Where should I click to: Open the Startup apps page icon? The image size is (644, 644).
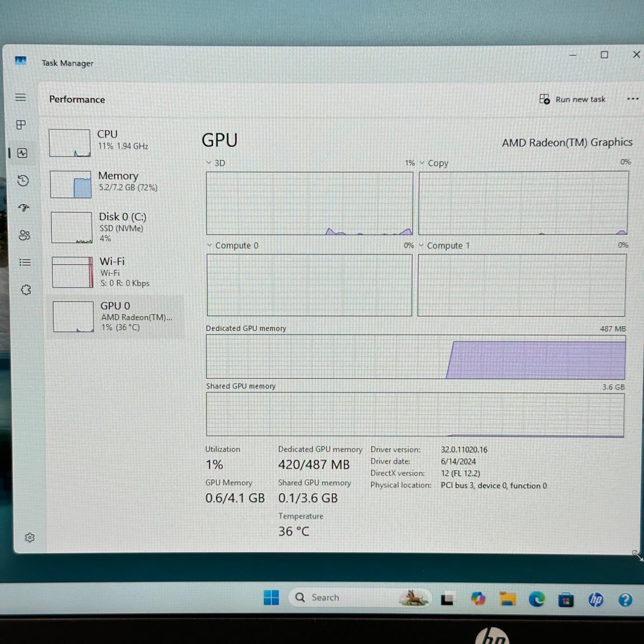click(24, 208)
